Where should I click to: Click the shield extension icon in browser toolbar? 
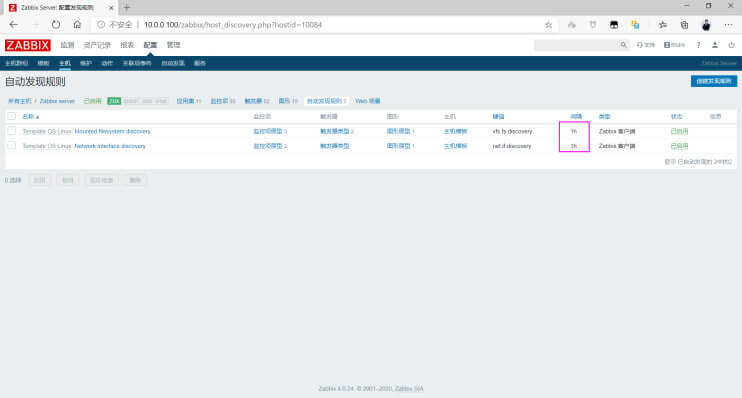tap(592, 25)
